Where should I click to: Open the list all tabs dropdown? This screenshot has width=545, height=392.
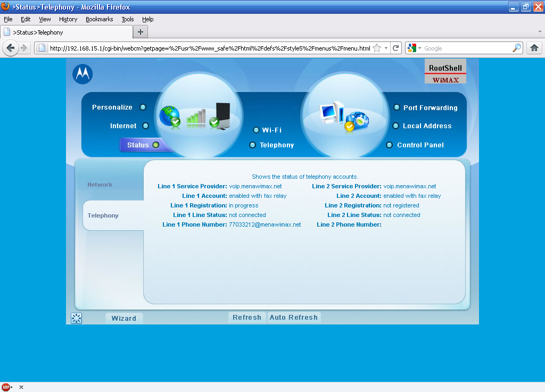pos(540,31)
